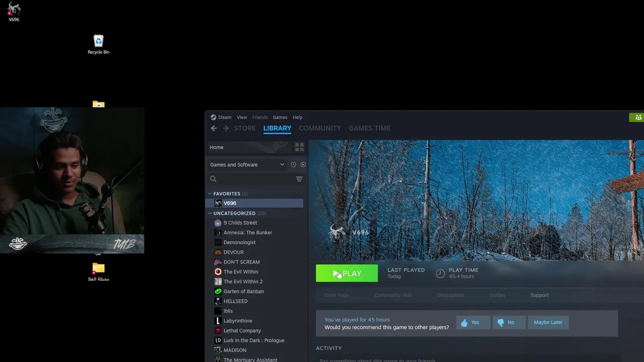Click the activity say something field
Viewport: 644px width, 362px height.
tap(468, 359)
